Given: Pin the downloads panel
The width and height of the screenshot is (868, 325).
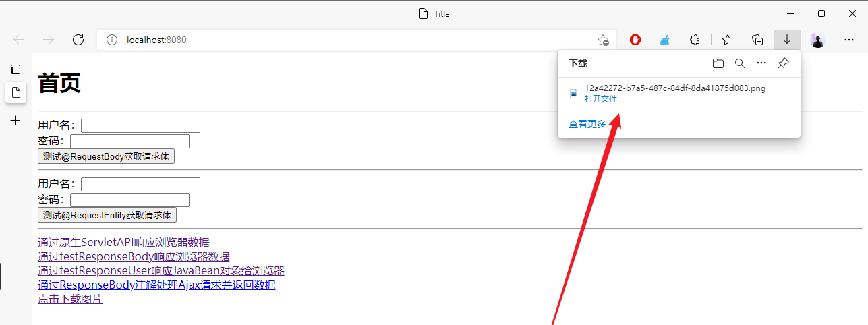Looking at the screenshot, I should pos(783,63).
